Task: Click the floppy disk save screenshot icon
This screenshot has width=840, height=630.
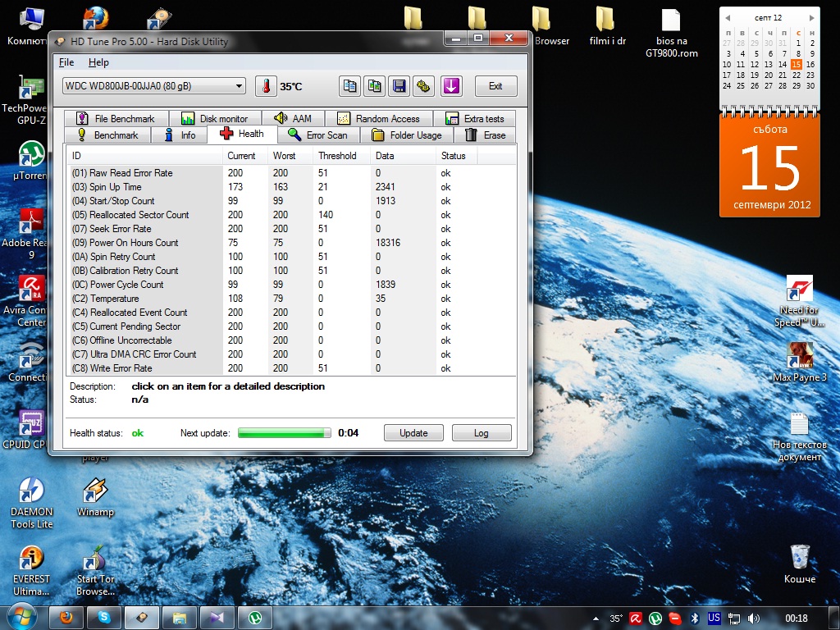Action: [399, 86]
